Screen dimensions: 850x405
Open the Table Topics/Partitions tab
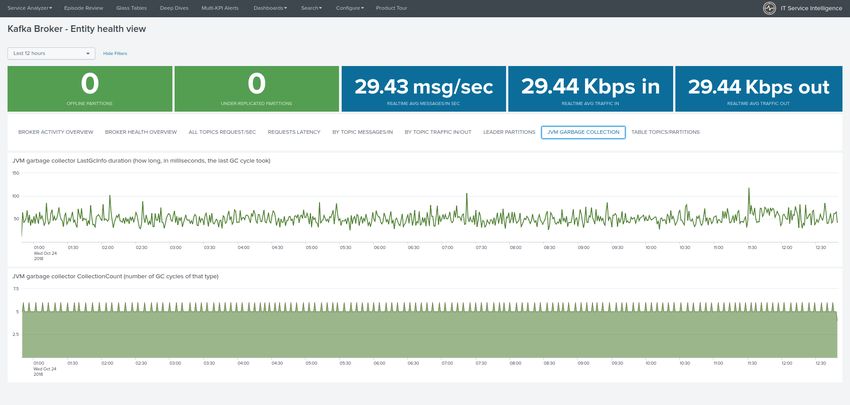666,132
